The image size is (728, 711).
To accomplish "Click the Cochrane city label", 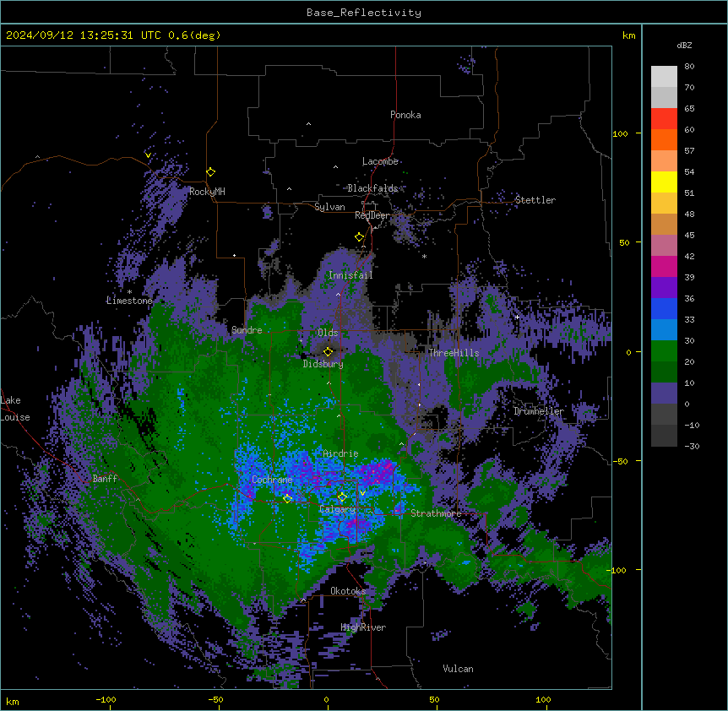I will [272, 480].
